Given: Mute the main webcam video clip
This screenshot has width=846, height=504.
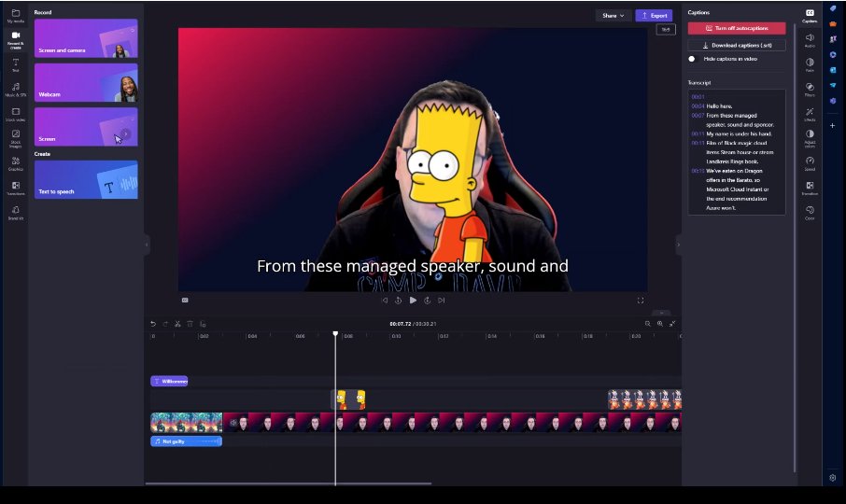Looking at the screenshot, I should click(233, 423).
